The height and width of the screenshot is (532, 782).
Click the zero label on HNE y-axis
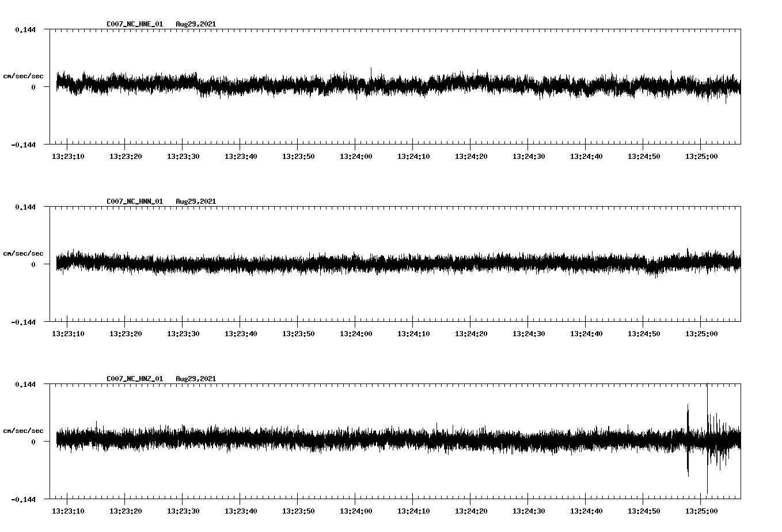pyautogui.click(x=33, y=87)
